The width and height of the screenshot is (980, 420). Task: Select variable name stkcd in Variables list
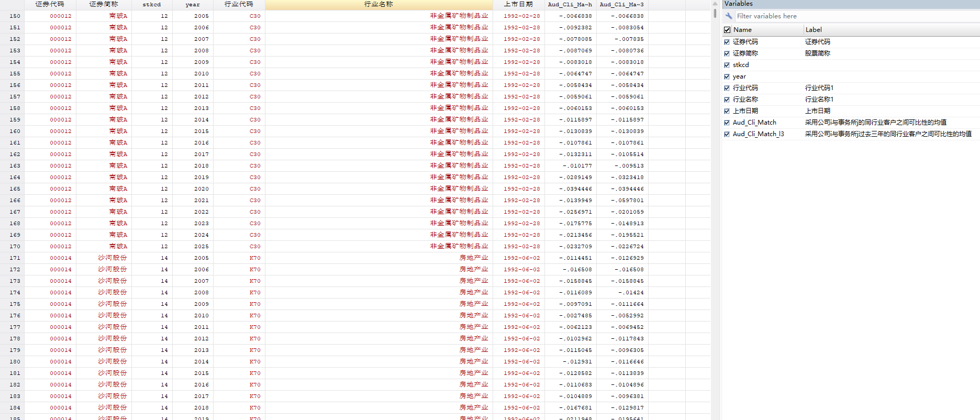741,65
